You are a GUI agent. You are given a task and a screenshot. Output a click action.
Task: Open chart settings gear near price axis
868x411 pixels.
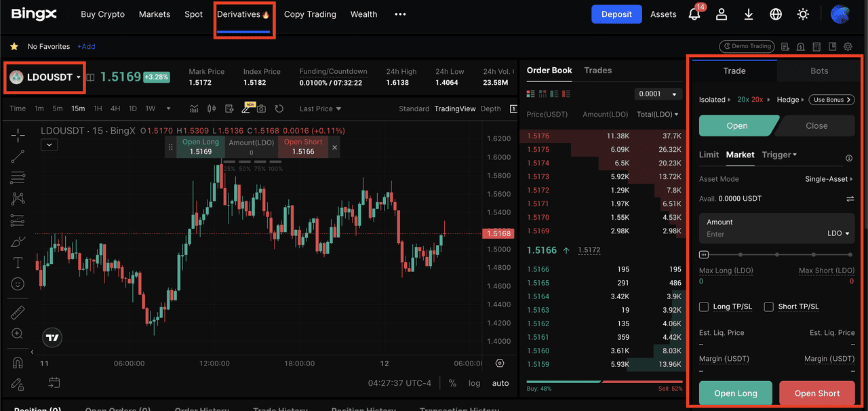pos(500,364)
